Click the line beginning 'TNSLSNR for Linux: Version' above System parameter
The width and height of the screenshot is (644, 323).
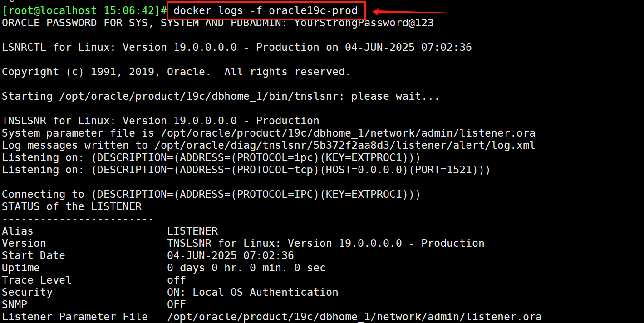tap(161, 121)
